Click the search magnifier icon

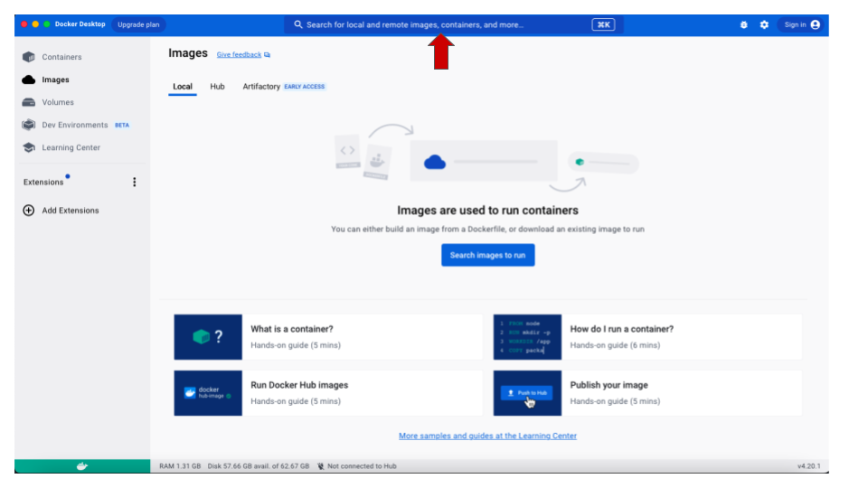click(298, 25)
